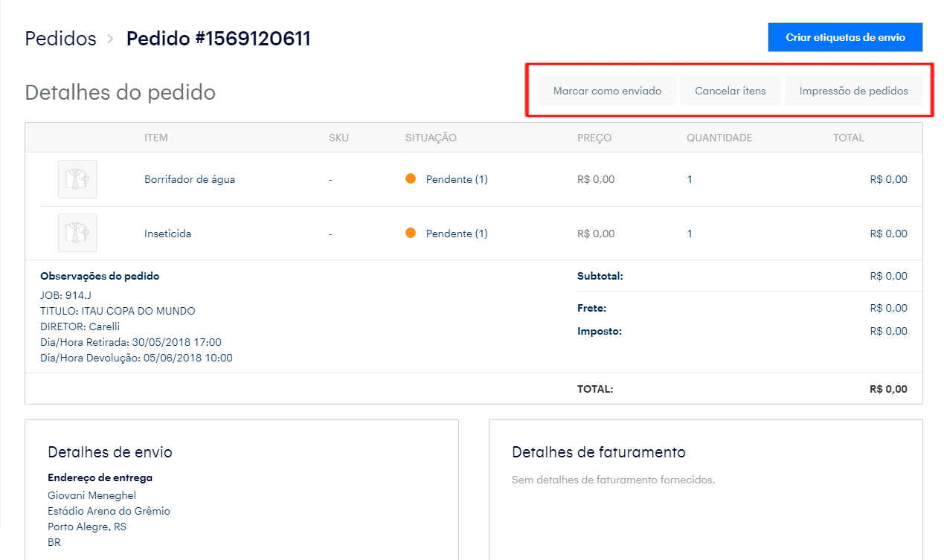Open the Inseticida item link
This screenshot has height=560, width=944.
click(167, 234)
